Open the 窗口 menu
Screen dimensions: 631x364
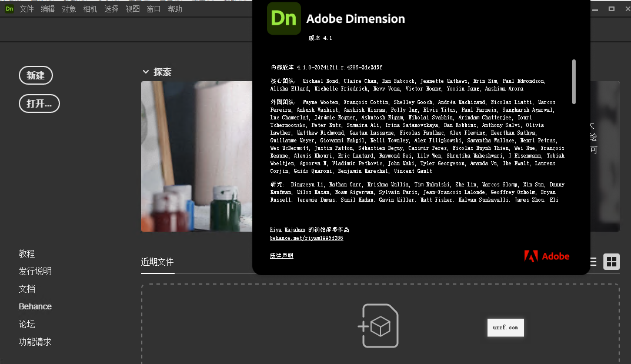coord(153,9)
